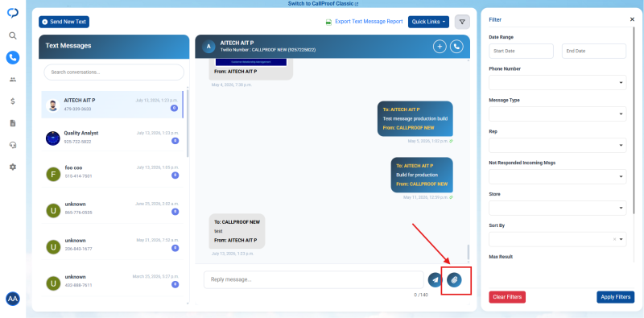Viewport: 644px width, 318px height.
Task: Click the conversation list scrollbar
Action: coord(188,123)
